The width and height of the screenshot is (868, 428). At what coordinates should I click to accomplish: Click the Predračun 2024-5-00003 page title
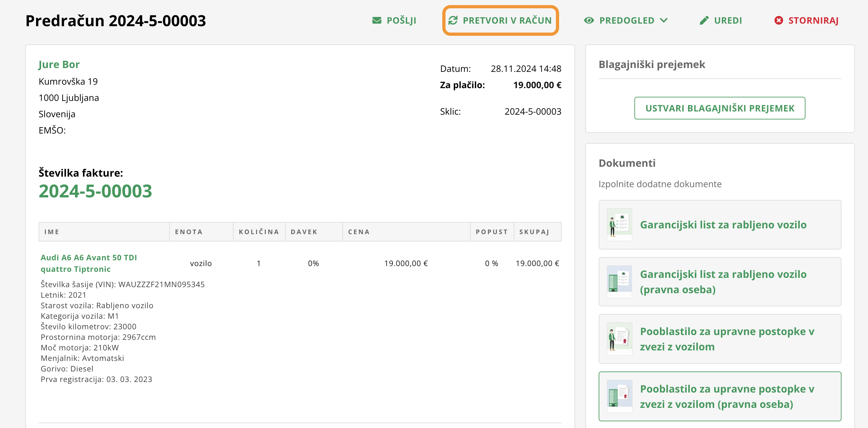pos(116,20)
